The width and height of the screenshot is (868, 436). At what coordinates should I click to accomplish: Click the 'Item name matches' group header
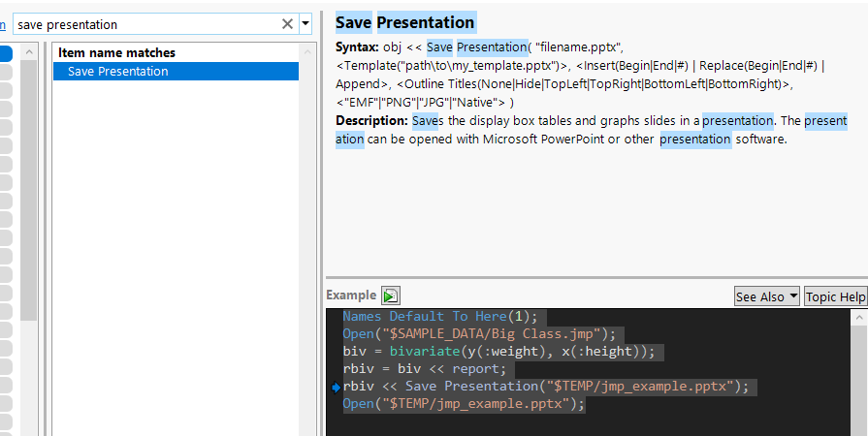coord(116,53)
